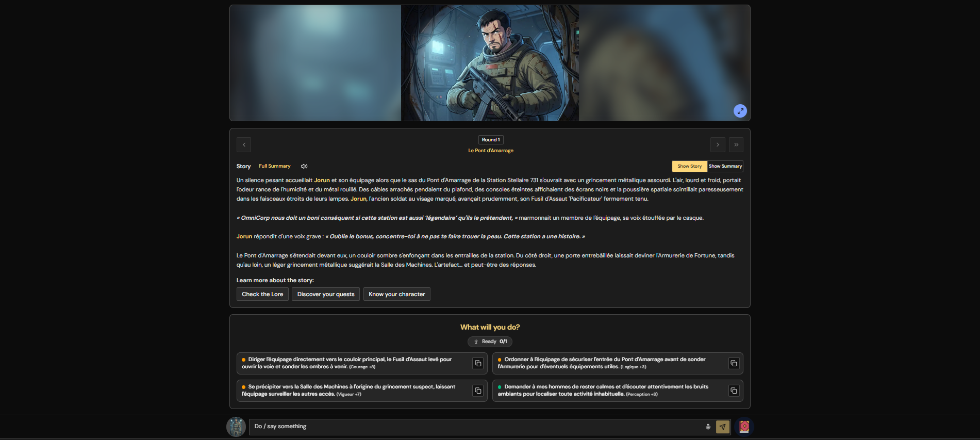The image size is (980, 440).
Task: Copy the 'Ordonner à l'équipage' action text
Action: pos(734,363)
